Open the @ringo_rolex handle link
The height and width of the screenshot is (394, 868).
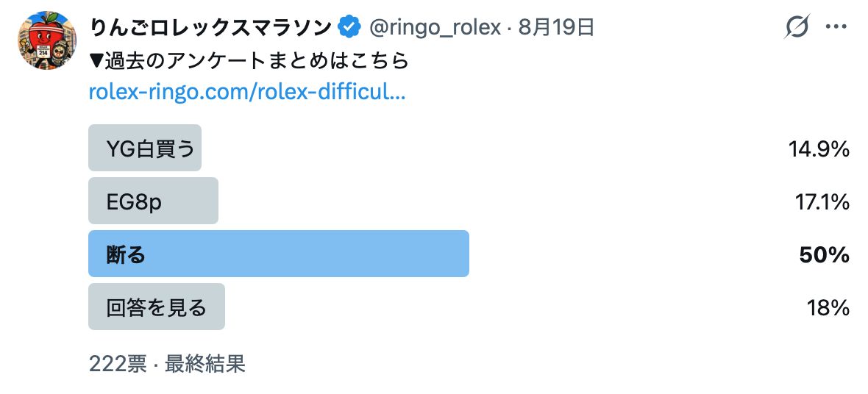[x=435, y=27]
